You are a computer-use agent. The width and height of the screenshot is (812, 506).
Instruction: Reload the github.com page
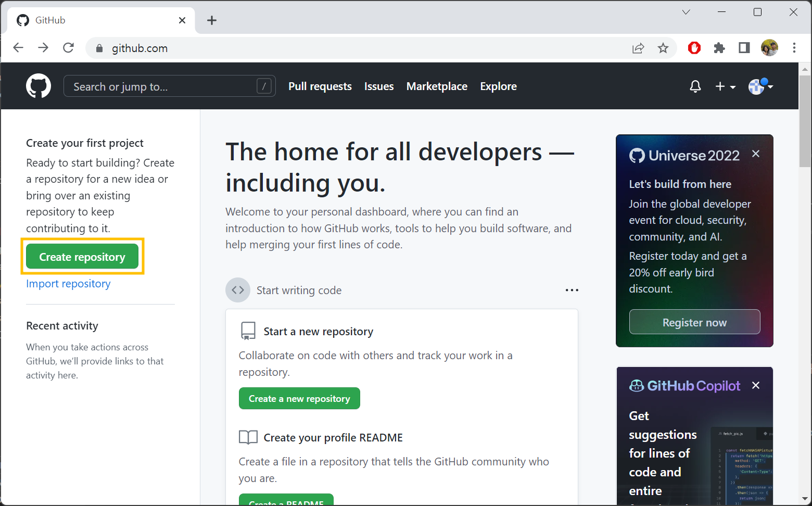[x=68, y=48]
